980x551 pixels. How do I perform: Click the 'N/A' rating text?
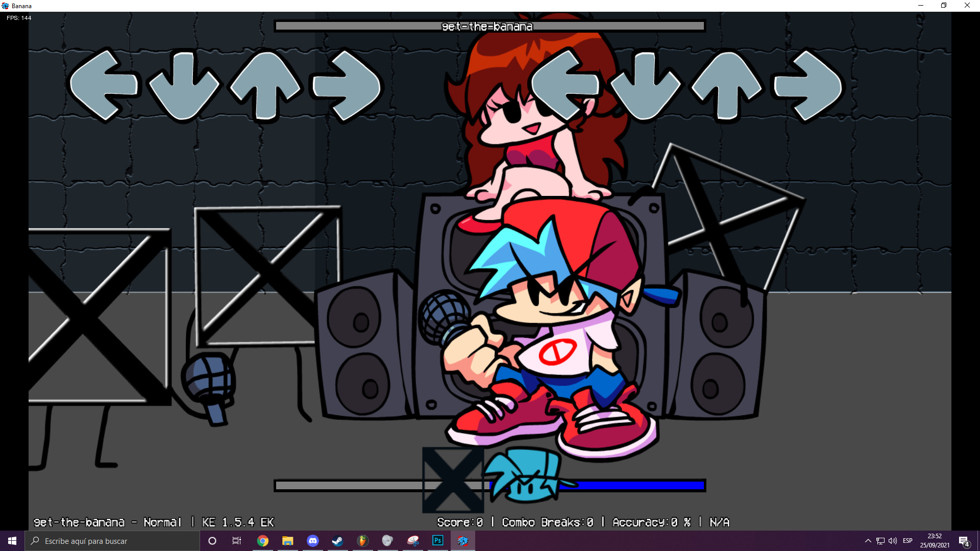[x=720, y=522]
